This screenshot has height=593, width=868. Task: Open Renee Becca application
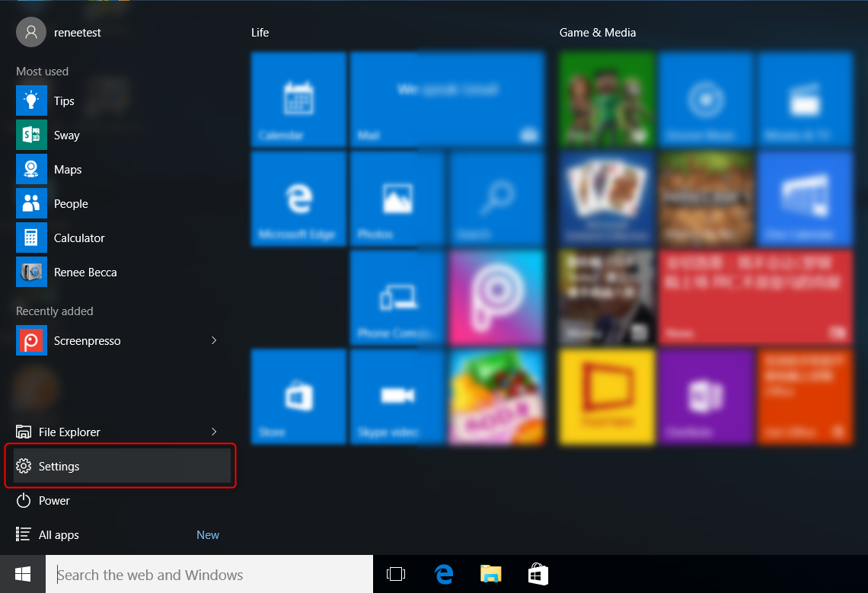click(85, 272)
